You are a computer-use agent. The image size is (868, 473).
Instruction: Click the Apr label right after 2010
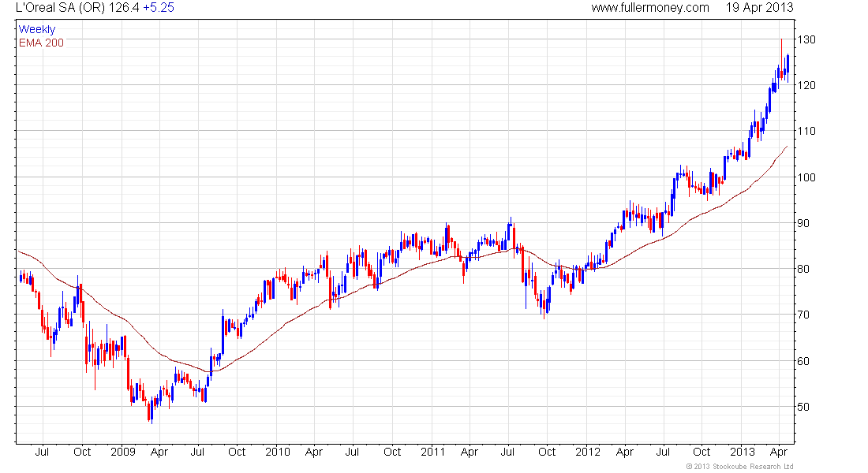coord(314,452)
